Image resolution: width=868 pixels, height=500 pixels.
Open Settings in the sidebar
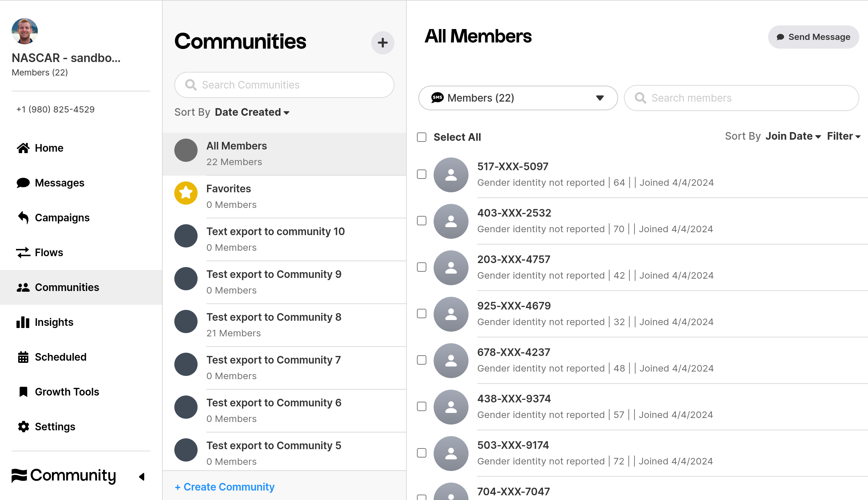(x=81, y=427)
